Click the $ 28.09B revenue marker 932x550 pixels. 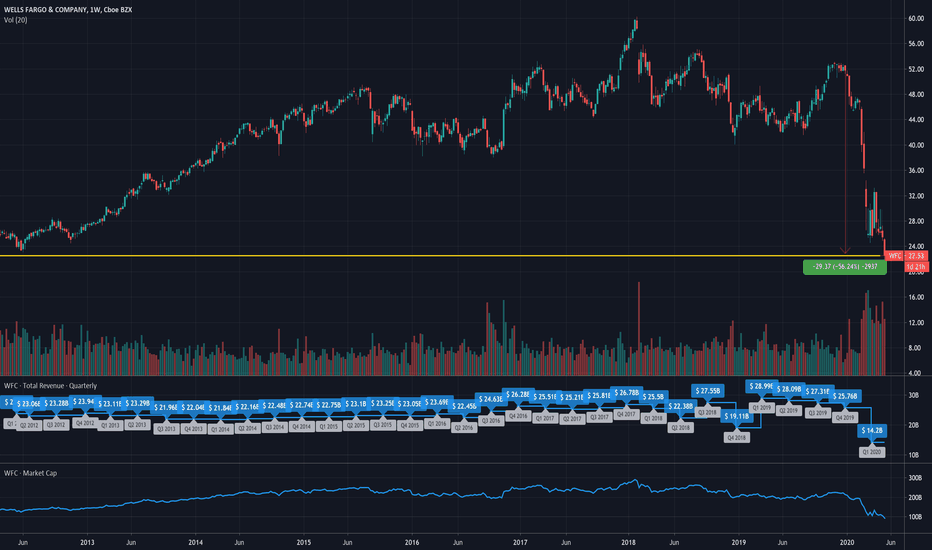tap(789, 389)
